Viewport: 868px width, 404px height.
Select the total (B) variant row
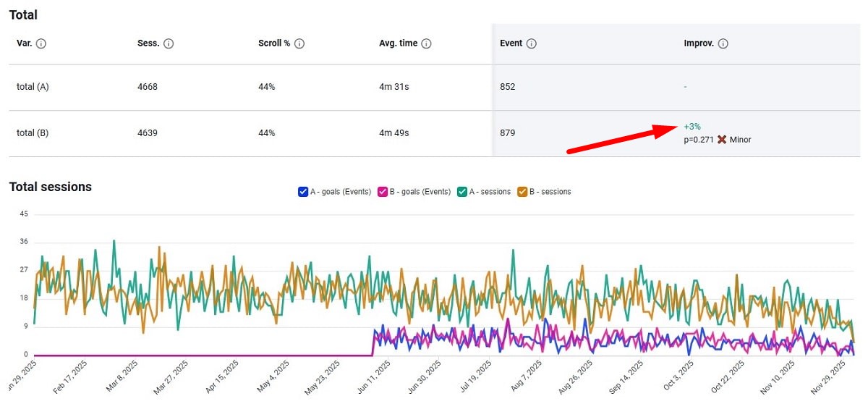(x=33, y=133)
